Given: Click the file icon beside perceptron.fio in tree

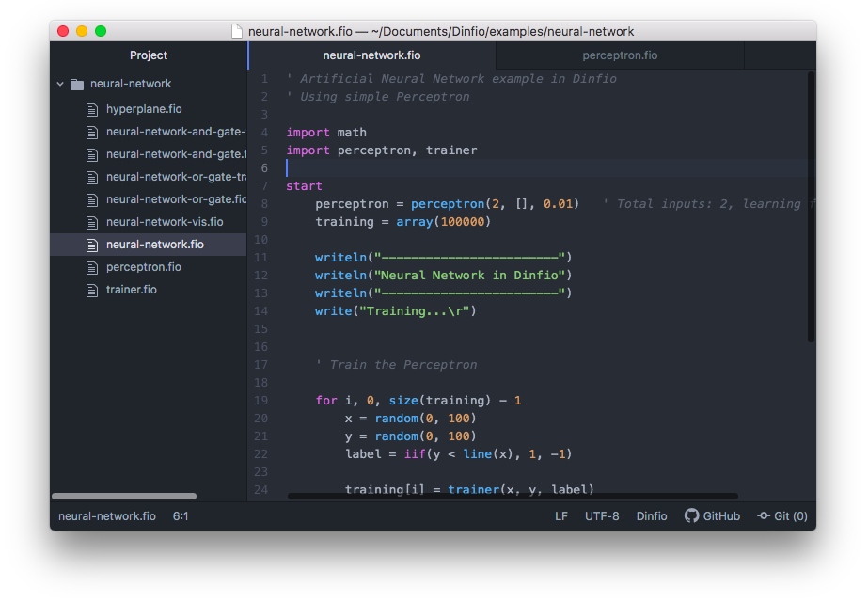Looking at the screenshot, I should (x=92, y=267).
